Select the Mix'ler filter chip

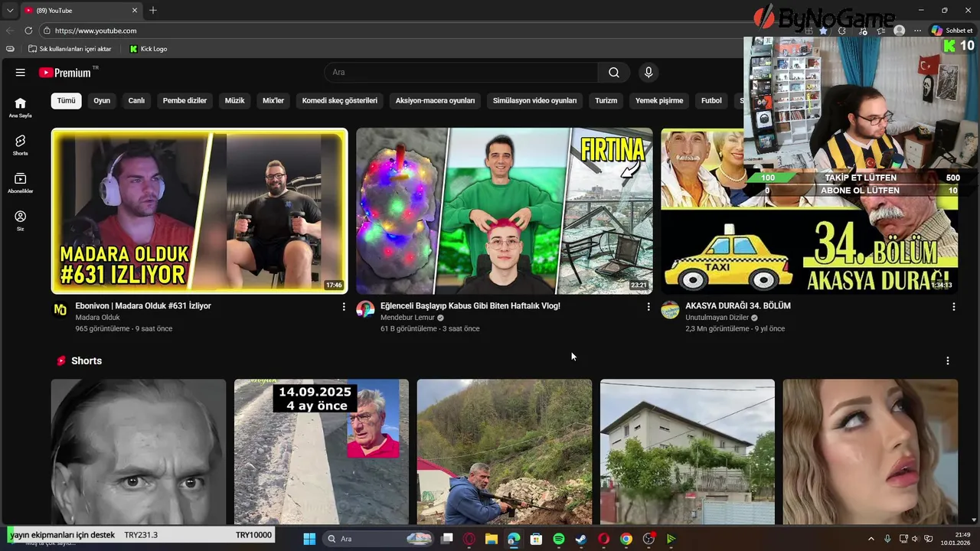[273, 100]
